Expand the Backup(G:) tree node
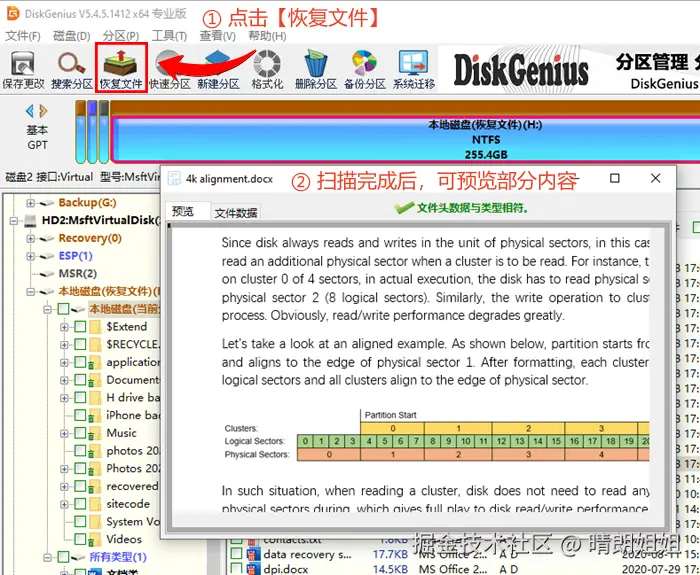 pos(30,203)
